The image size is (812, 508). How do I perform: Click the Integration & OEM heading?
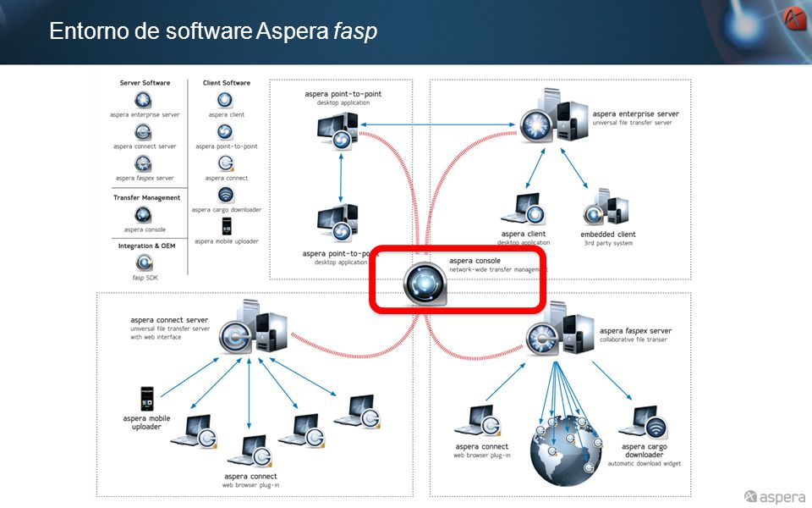click(x=146, y=246)
